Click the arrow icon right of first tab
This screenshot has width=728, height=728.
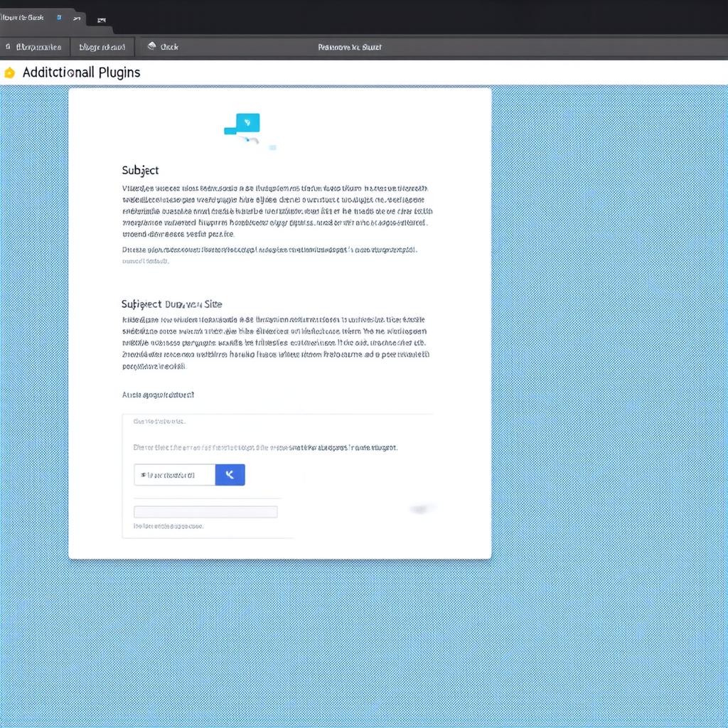[x=76, y=18]
